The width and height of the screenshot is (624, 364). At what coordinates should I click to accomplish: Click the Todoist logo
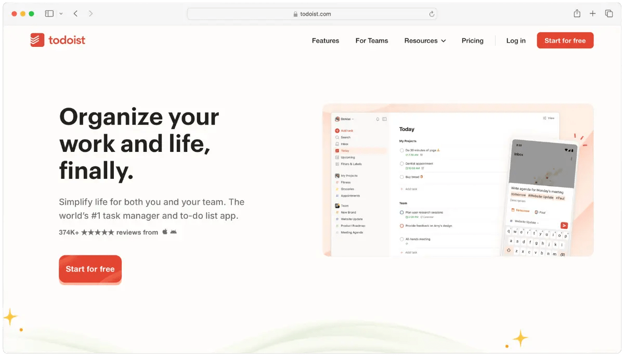[x=58, y=40]
